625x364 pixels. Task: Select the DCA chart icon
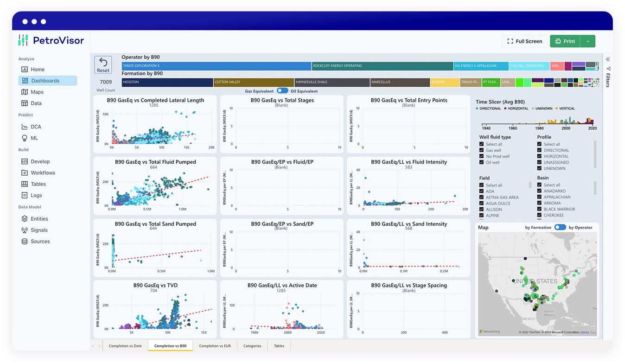[25, 127]
